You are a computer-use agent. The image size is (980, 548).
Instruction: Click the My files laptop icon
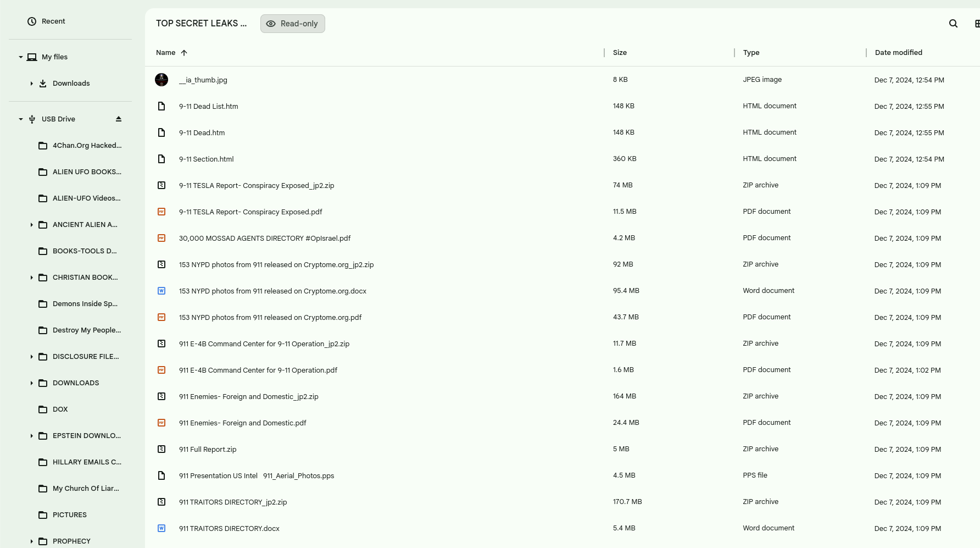pos(32,57)
